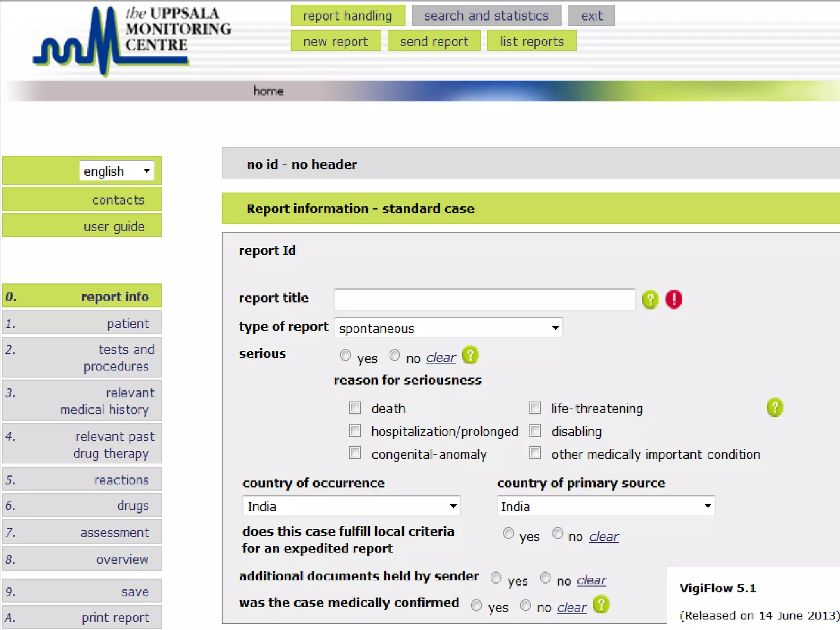
Task: Click help icon beside medically confirmed question
Action: [x=601, y=605]
